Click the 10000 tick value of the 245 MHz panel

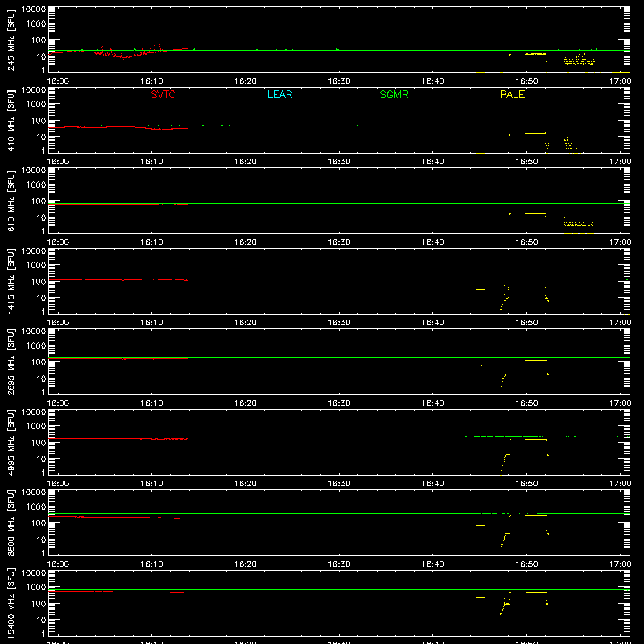point(34,10)
